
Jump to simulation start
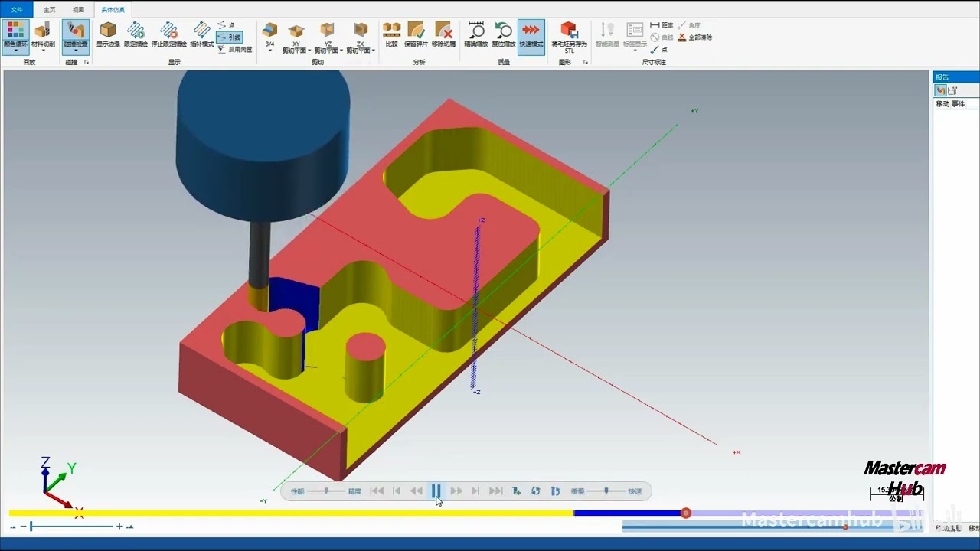tap(377, 491)
